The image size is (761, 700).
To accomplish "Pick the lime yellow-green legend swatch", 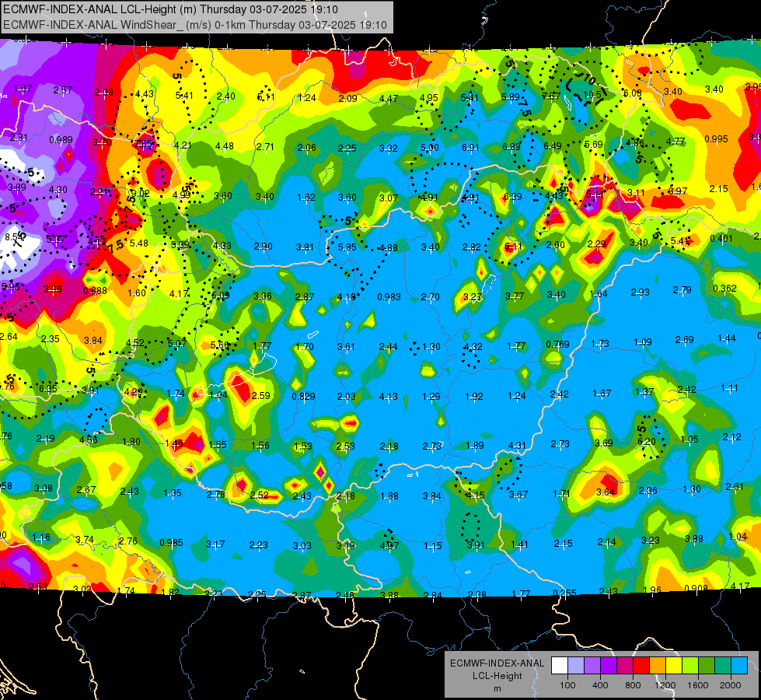I will point(690,665).
